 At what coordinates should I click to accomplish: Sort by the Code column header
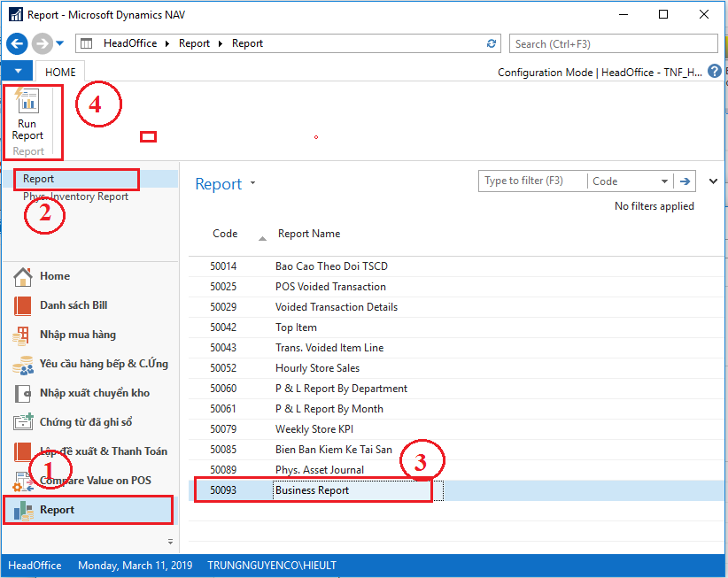pos(225,234)
